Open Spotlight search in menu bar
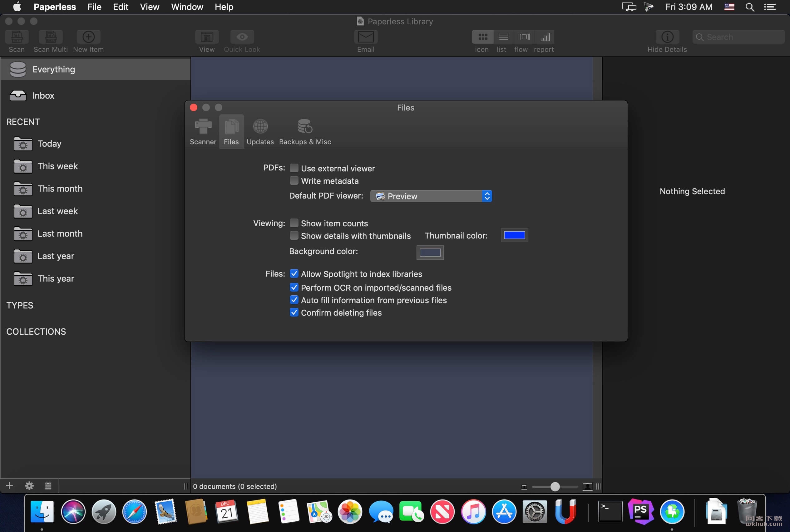Image resolution: width=790 pixels, height=532 pixels. pos(750,7)
